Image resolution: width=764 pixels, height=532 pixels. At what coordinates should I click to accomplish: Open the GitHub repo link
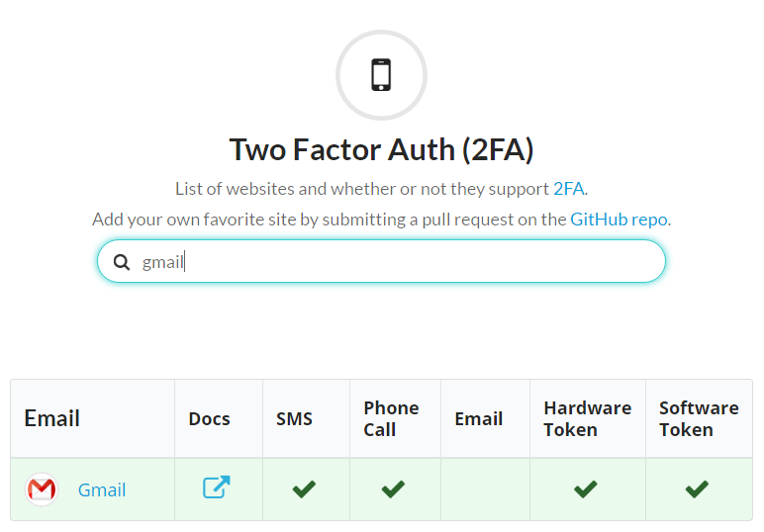click(620, 219)
